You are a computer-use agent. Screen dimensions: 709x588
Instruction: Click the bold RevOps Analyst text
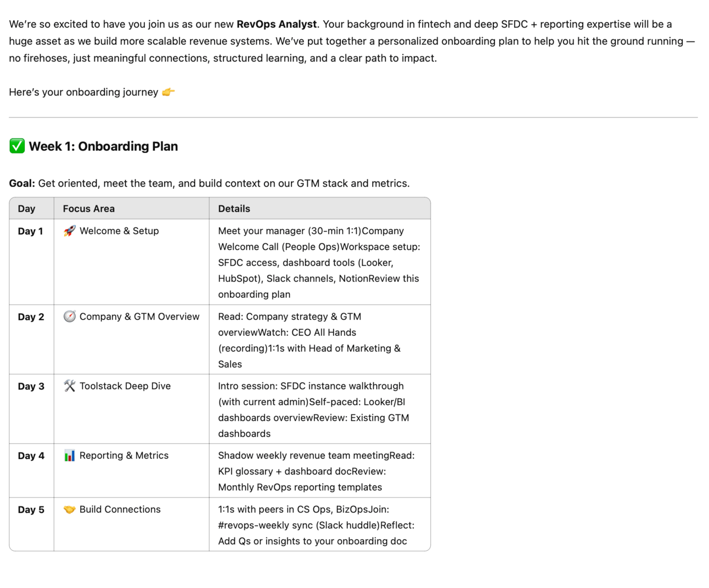point(277,24)
